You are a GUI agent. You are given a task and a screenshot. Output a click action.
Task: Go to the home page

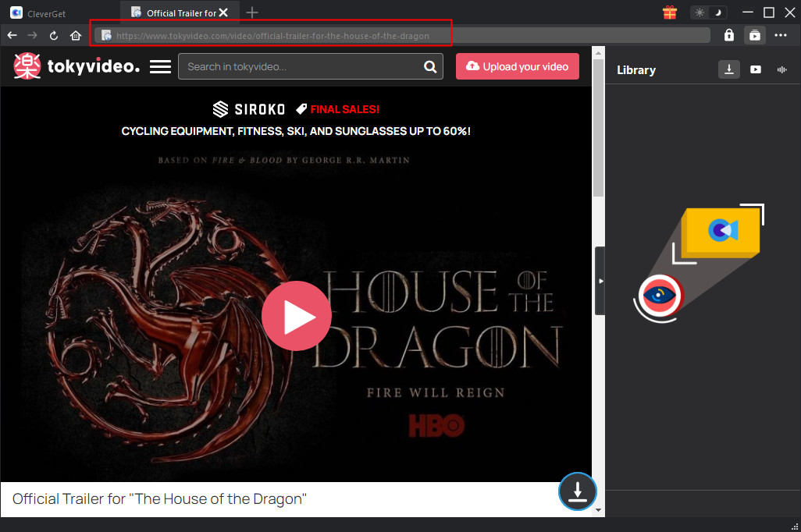[x=76, y=35]
